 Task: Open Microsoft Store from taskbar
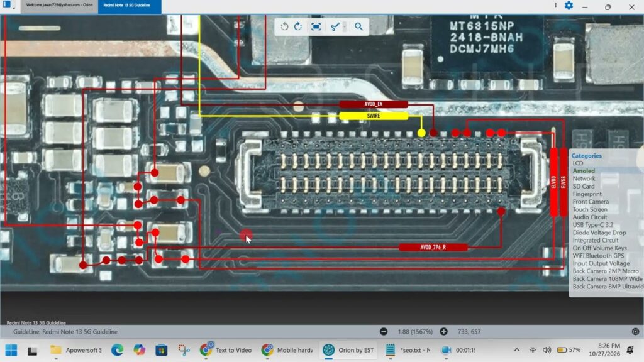[162, 350]
